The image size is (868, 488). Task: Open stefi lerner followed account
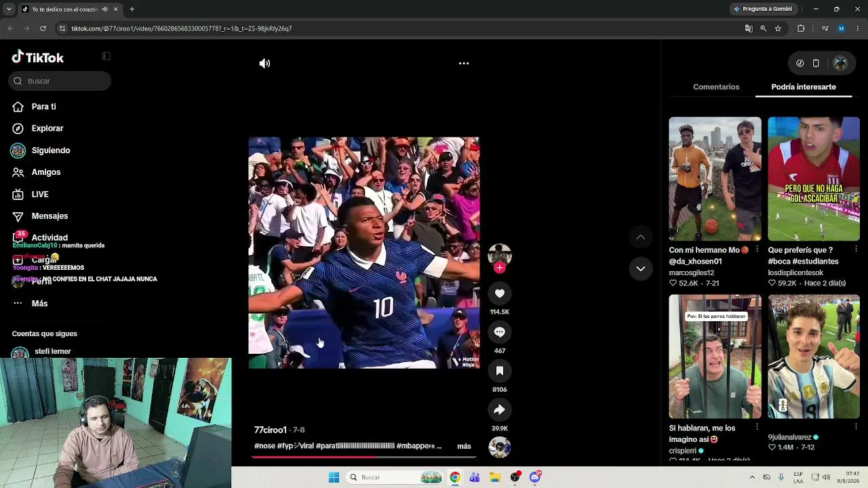pyautogui.click(x=52, y=352)
